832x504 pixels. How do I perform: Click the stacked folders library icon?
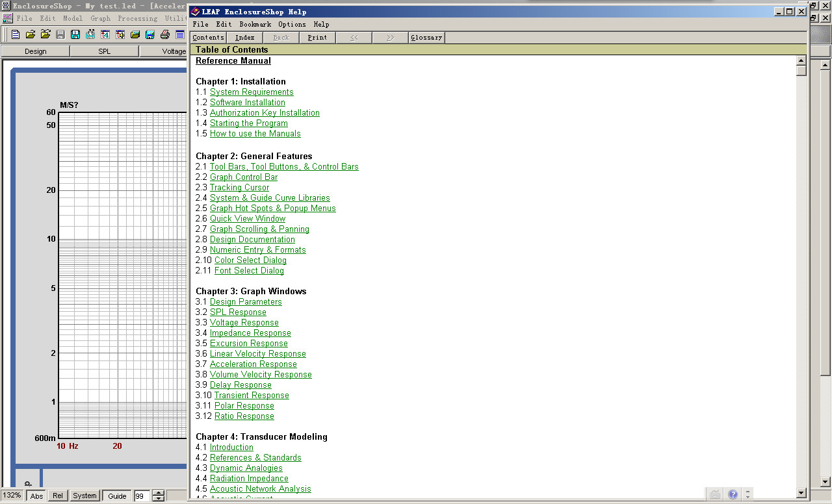(135, 34)
